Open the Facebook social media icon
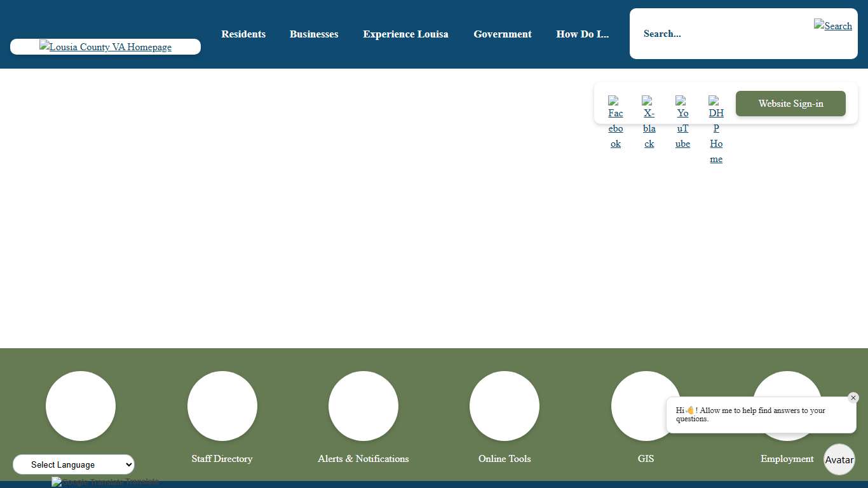 [615, 122]
